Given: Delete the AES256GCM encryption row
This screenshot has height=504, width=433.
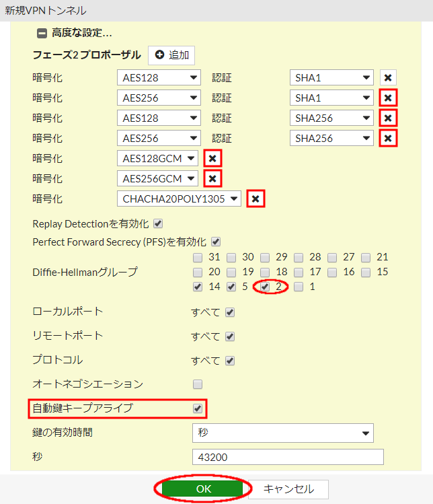Looking at the screenshot, I should 212,178.
